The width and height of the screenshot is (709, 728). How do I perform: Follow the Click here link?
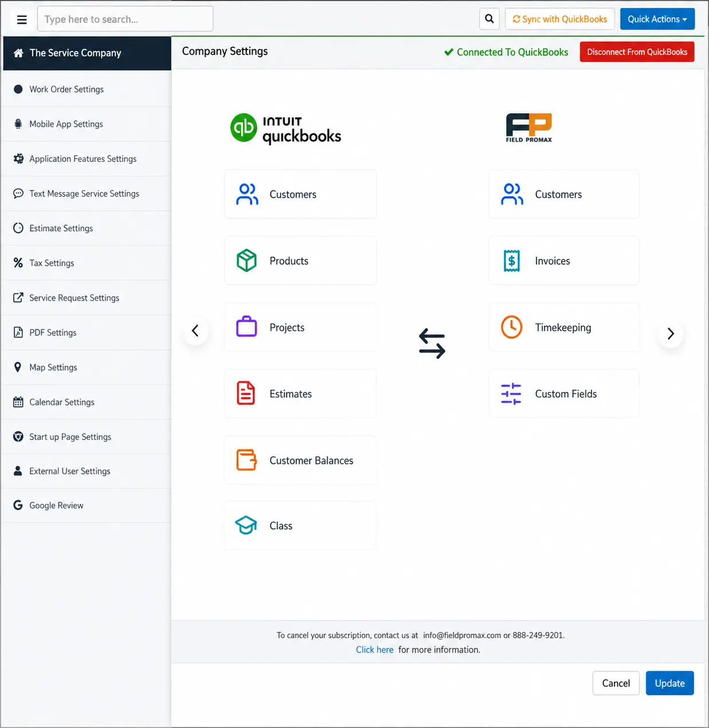coord(375,650)
